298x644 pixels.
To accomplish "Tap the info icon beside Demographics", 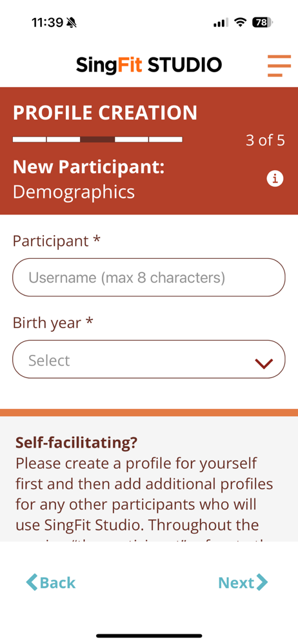I will pos(275,178).
